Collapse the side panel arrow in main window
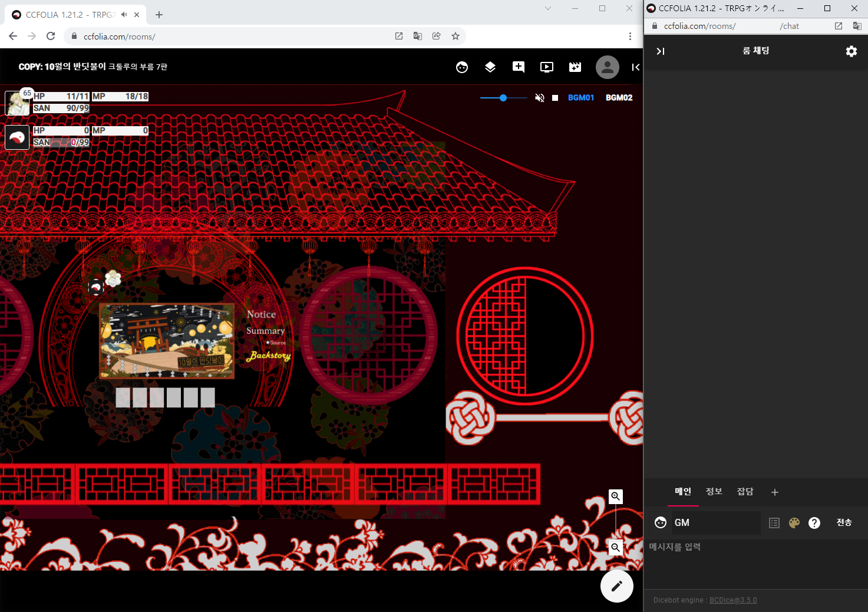Screen dimensions: 868x612 [635, 67]
